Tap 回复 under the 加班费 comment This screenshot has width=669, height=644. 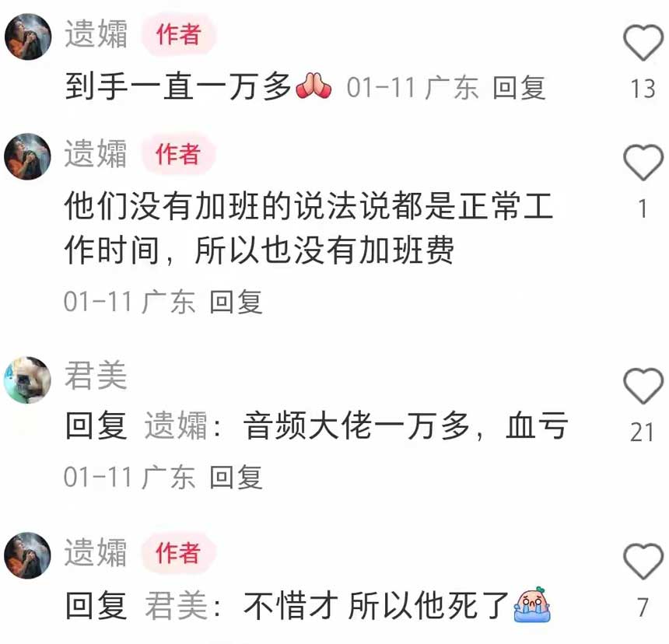coord(236,302)
